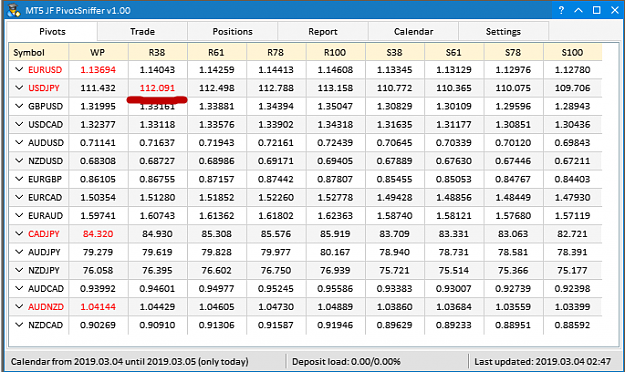This screenshot has width=625, height=372.
Task: Select the USDJPY symbol name
Action: (x=44, y=88)
